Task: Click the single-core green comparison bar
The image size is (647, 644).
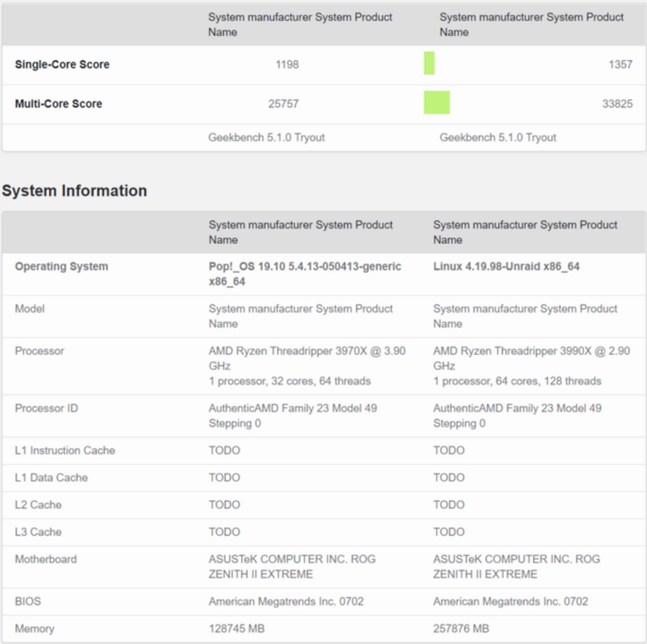Action: (x=429, y=63)
